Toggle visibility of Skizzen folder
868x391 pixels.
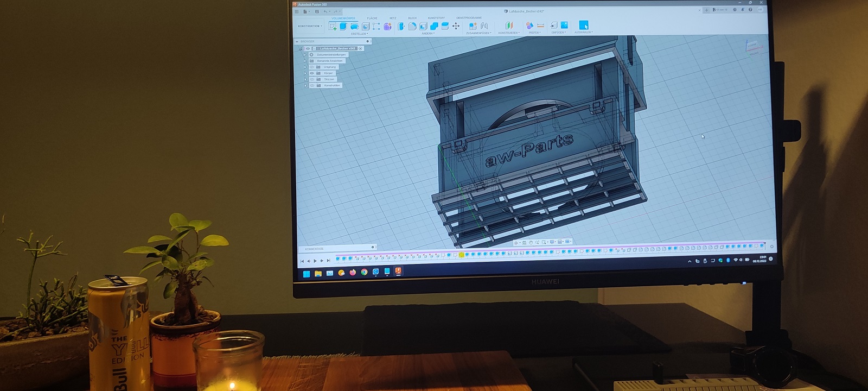pos(312,79)
